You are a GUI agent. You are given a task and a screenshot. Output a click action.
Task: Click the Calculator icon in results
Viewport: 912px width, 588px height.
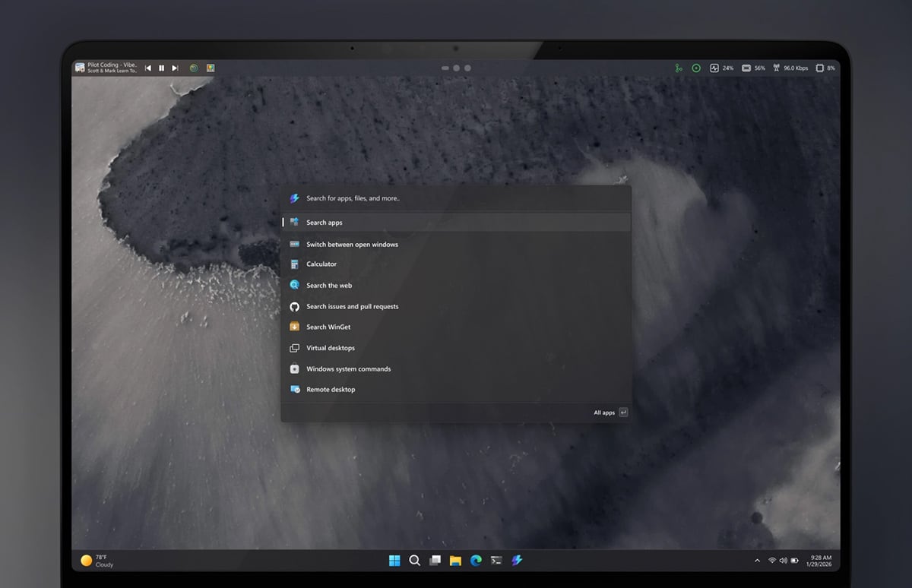click(294, 264)
